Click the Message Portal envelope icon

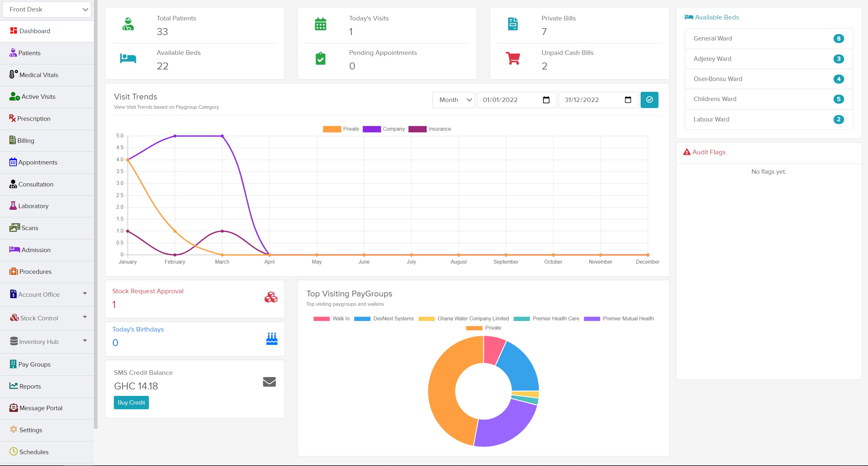[13, 408]
